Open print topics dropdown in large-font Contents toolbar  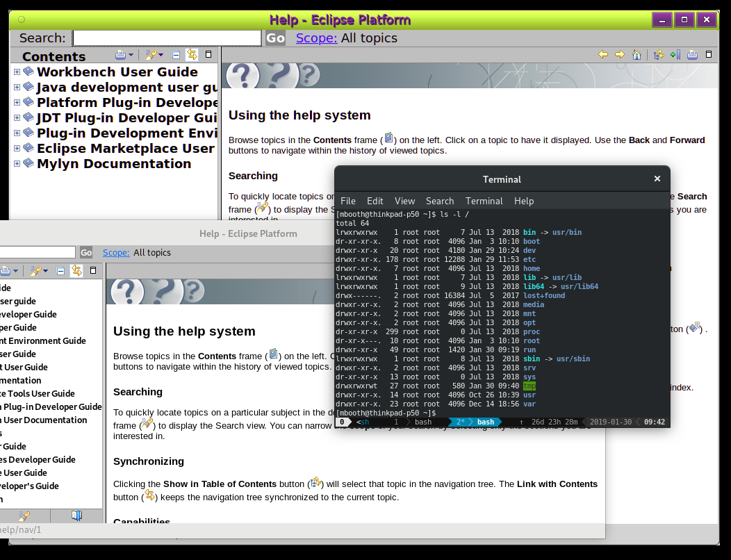coord(131,55)
